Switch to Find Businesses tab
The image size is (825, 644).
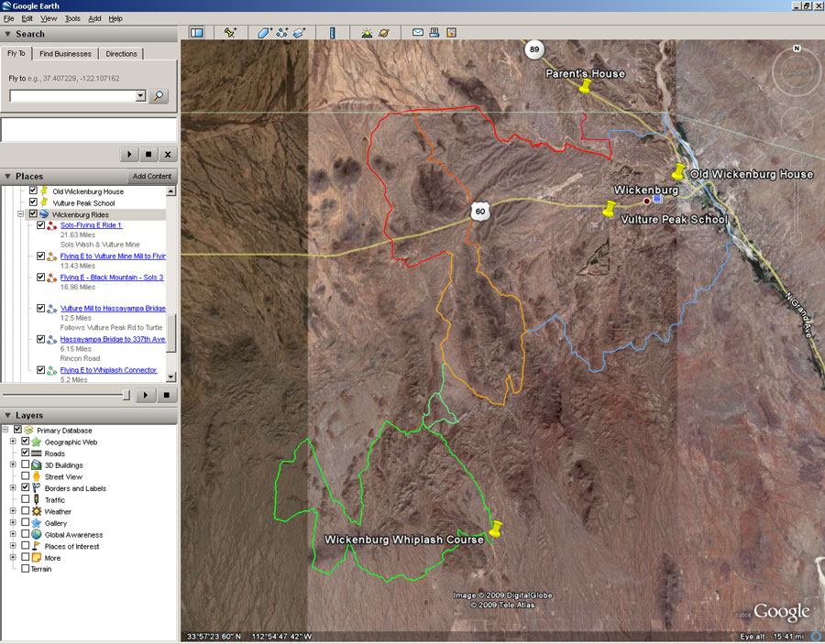click(x=65, y=54)
